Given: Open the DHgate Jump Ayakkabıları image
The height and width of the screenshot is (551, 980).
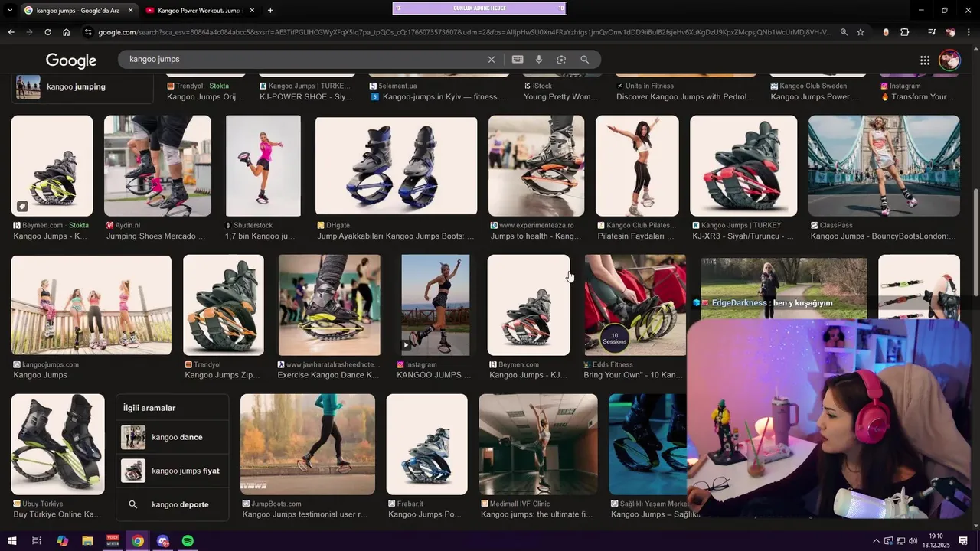Looking at the screenshot, I should [396, 166].
